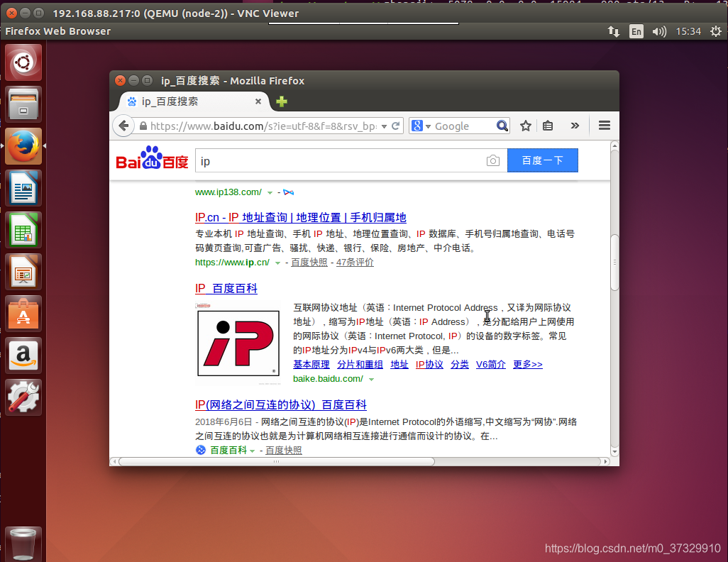Click the 15:34 clock in the panel
This screenshot has height=562, width=728.
(688, 31)
